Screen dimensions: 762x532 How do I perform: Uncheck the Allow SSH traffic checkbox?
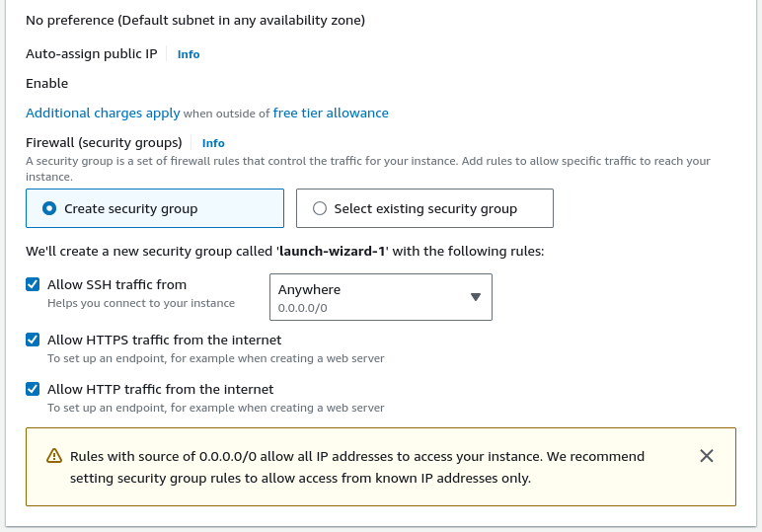(x=33, y=284)
